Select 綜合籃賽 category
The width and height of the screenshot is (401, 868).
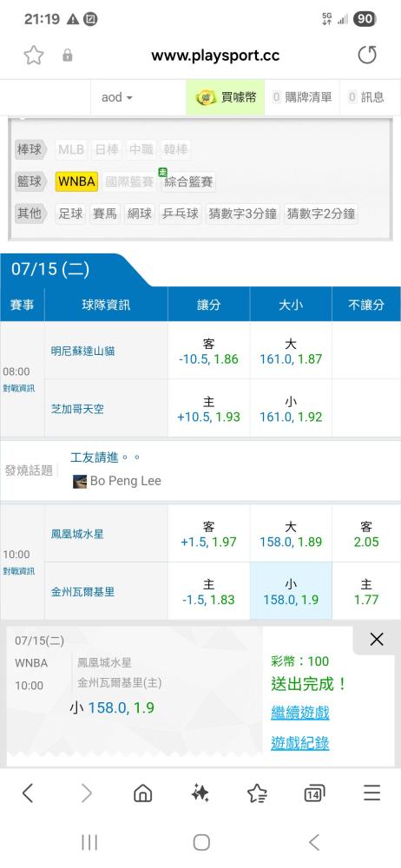click(x=188, y=182)
